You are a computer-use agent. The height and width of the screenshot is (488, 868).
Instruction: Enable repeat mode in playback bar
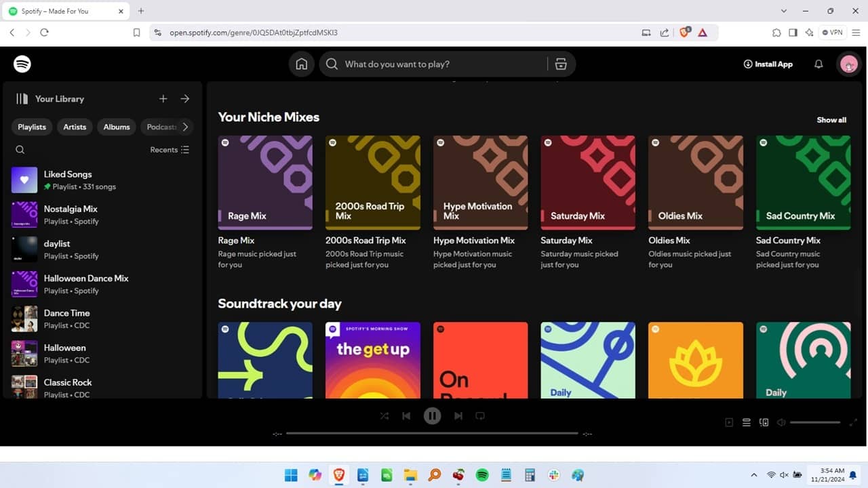[480, 415]
